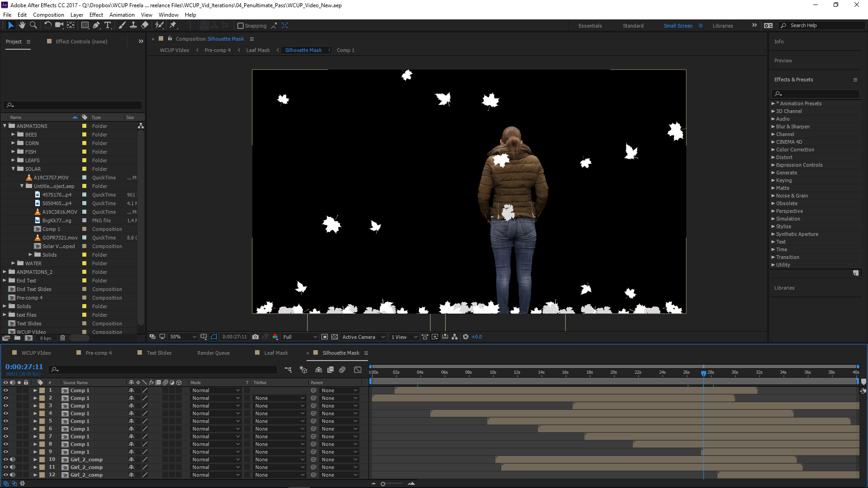The width and height of the screenshot is (868, 488).
Task: Go to WCUP VIdeo in comp breadcrumb
Action: click(x=175, y=50)
